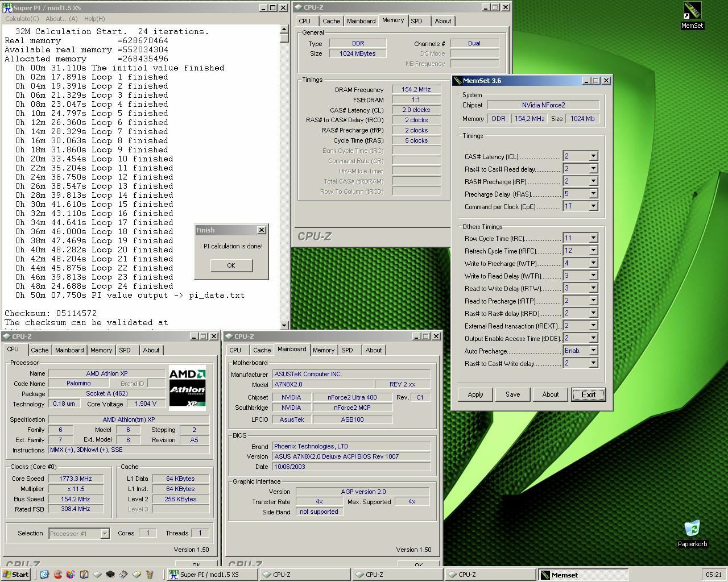The height and width of the screenshot is (582, 728).
Task: Launch the colorful cube quick launch icon
Action: 71,575
